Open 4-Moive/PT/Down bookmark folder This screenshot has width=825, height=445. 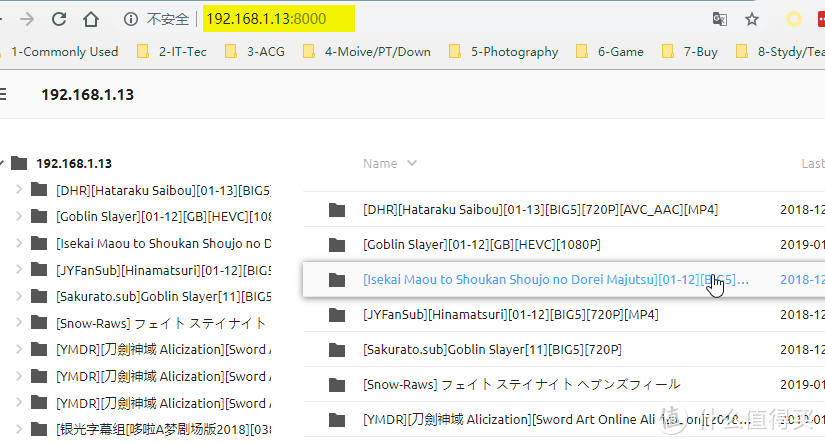367,52
